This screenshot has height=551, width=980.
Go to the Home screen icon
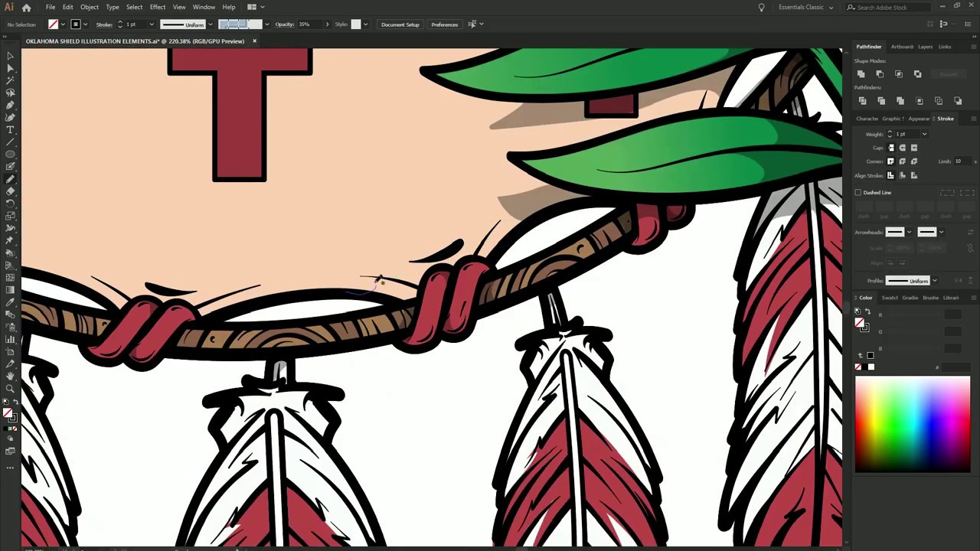point(26,7)
